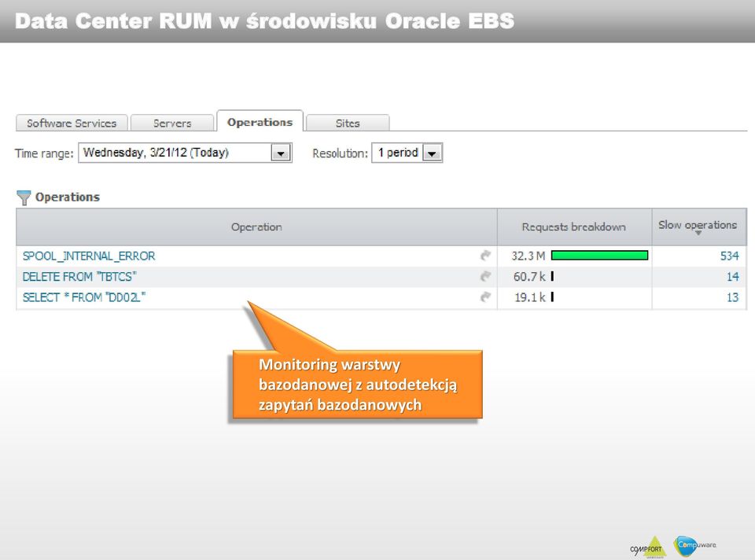Screen dimensions: 755x560
Task: Click the slow operations value 14
Action: click(733, 276)
